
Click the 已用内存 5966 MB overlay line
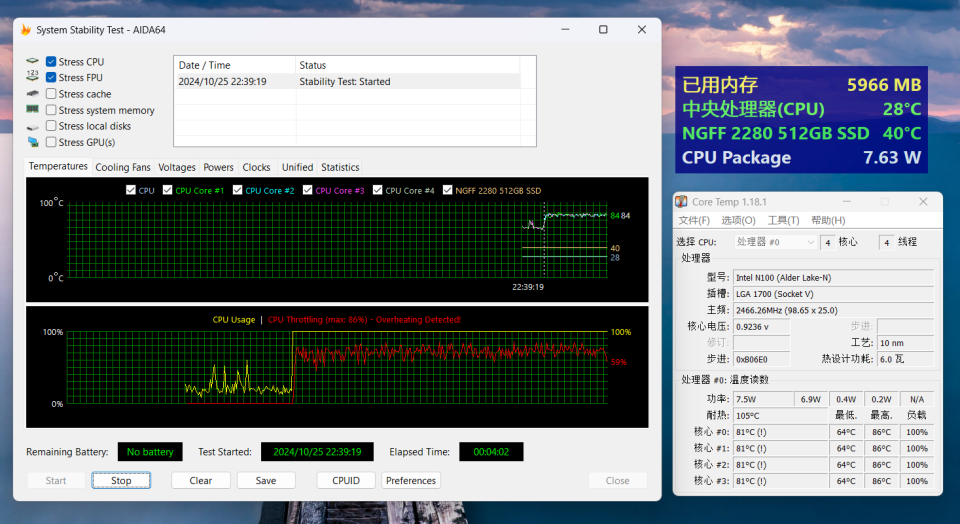(x=801, y=84)
